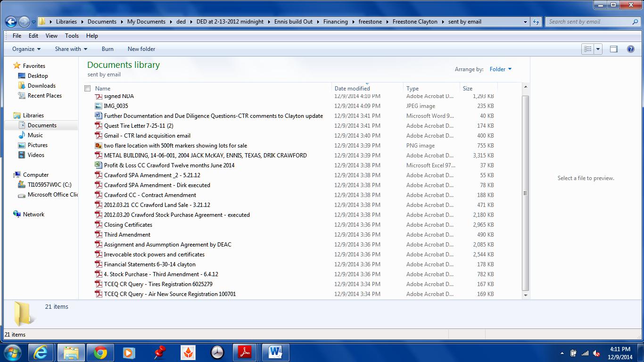644x362 pixels.
Task: Click the scrollbar up arrow
Action: [x=526, y=87]
